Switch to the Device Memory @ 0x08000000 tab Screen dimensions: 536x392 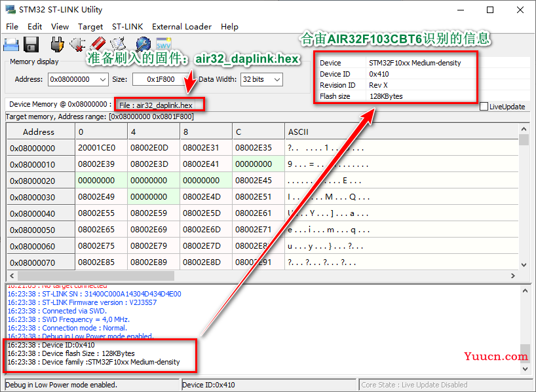pyautogui.click(x=60, y=104)
